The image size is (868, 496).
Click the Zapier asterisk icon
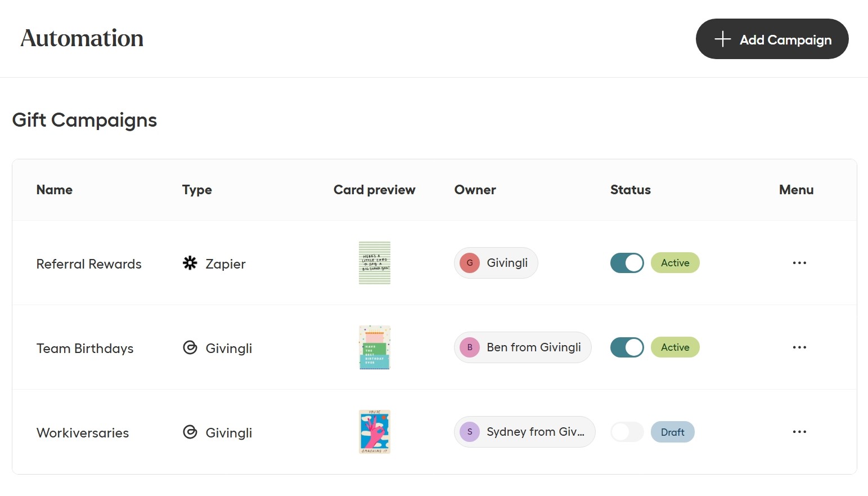[x=190, y=263]
